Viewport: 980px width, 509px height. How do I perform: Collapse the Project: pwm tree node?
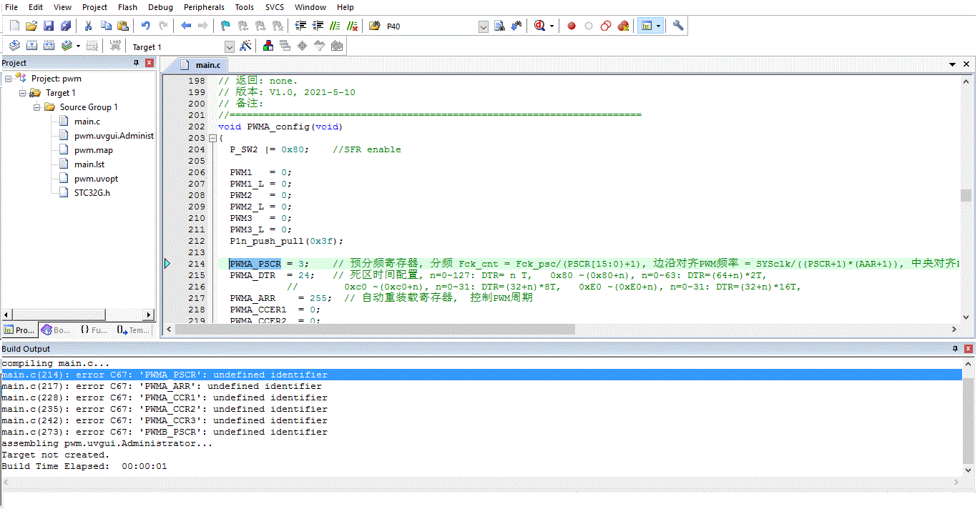9,79
